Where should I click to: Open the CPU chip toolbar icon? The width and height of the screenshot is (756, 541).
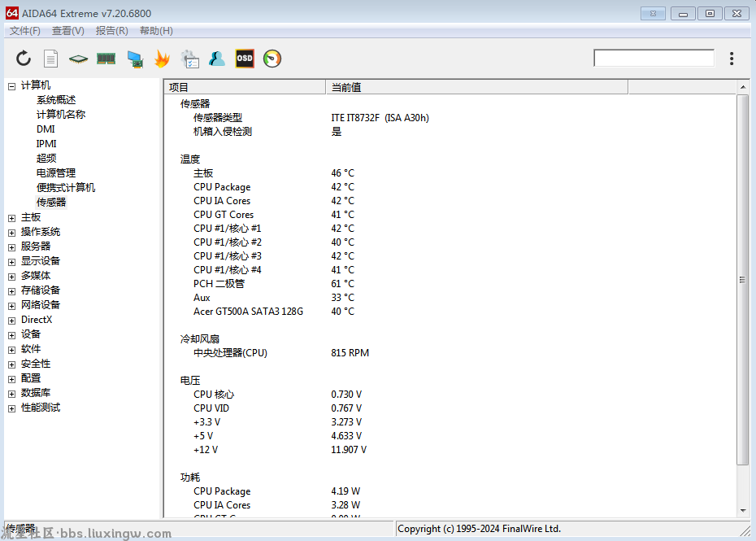(x=78, y=59)
